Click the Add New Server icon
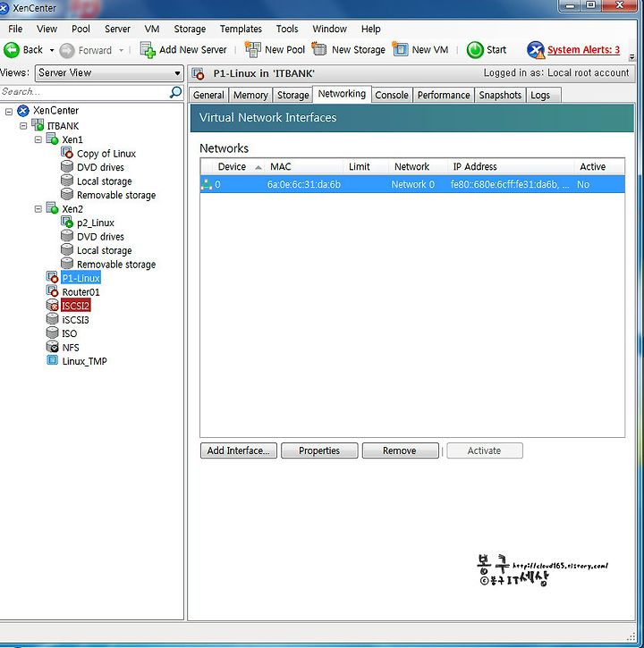Screen dimensions: 644x648 [148, 50]
